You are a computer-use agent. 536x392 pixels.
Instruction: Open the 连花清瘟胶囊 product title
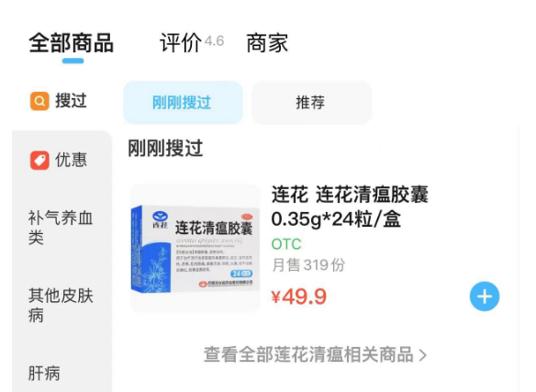[350, 207]
